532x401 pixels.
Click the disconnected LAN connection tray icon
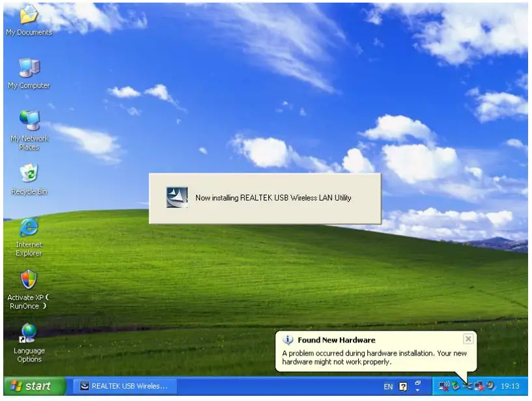pos(479,386)
